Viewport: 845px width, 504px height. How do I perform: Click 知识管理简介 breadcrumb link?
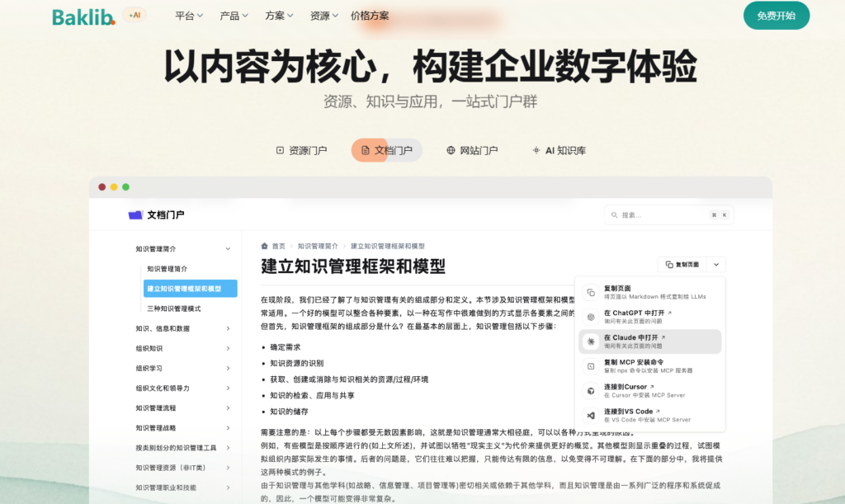click(x=318, y=246)
